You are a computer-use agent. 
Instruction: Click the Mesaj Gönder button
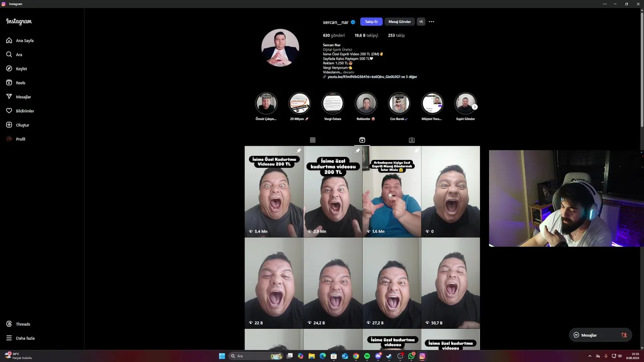[x=399, y=22]
